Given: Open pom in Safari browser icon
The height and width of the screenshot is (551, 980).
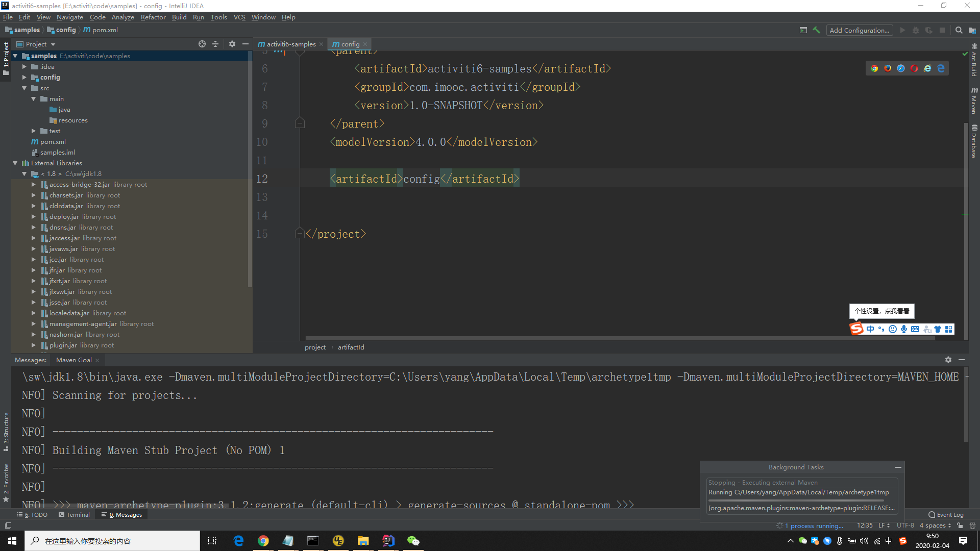Looking at the screenshot, I should click(901, 68).
